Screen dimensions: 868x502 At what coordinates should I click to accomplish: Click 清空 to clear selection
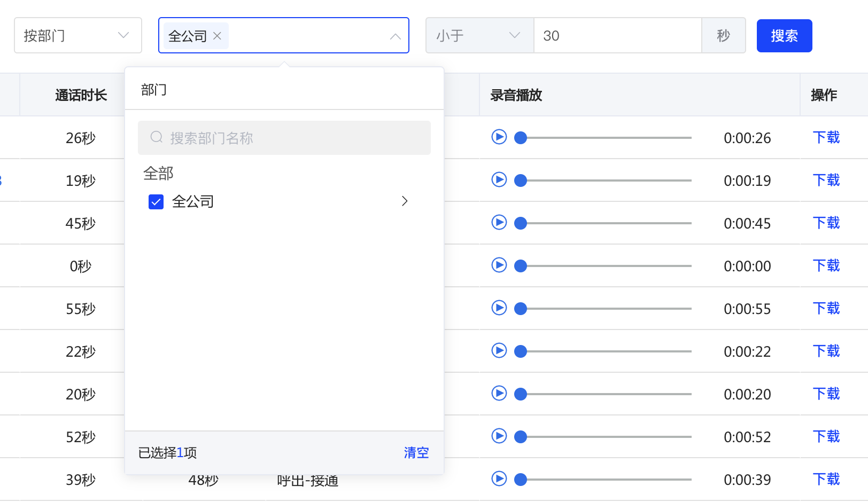(x=416, y=453)
